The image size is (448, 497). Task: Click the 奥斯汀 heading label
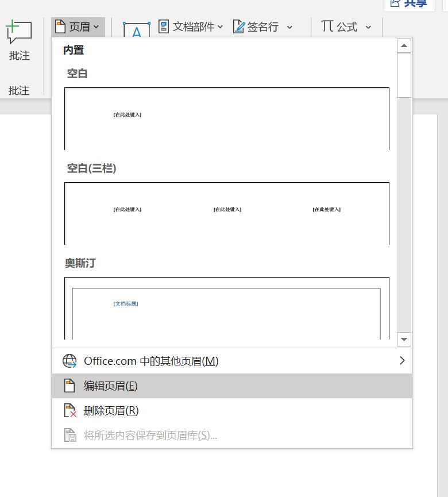(80, 263)
